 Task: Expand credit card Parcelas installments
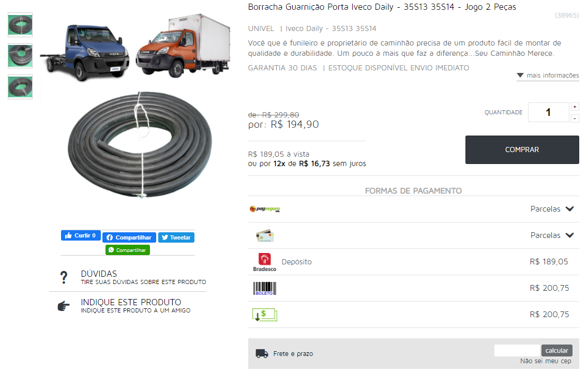[552, 235]
